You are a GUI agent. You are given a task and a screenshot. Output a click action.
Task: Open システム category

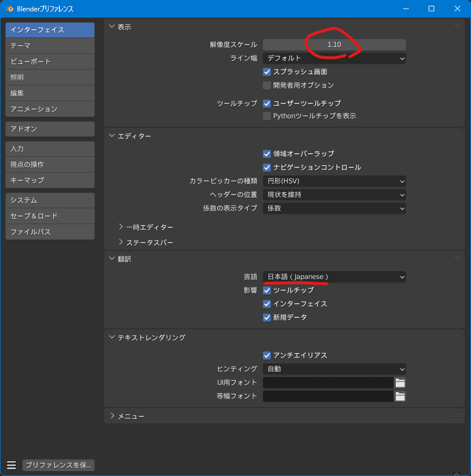(50, 200)
